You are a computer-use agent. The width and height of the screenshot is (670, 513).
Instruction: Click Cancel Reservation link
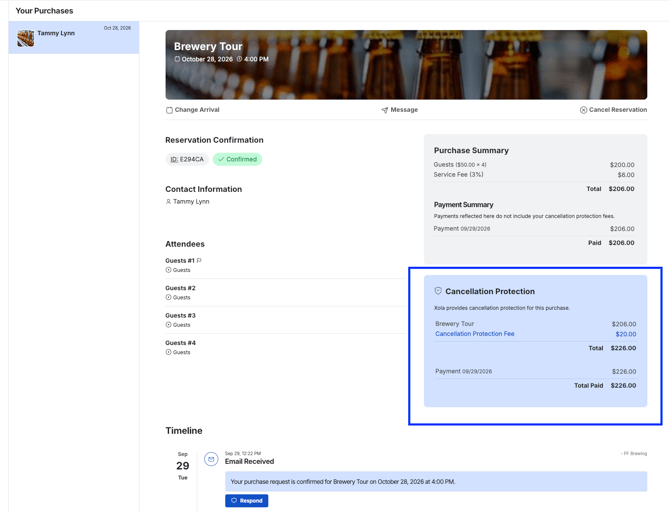coord(613,110)
